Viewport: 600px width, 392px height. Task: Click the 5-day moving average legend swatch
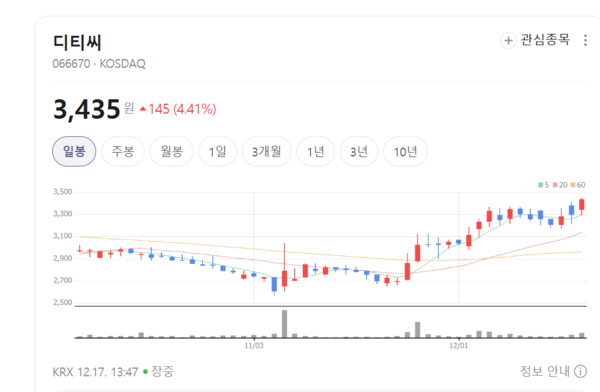click(541, 185)
